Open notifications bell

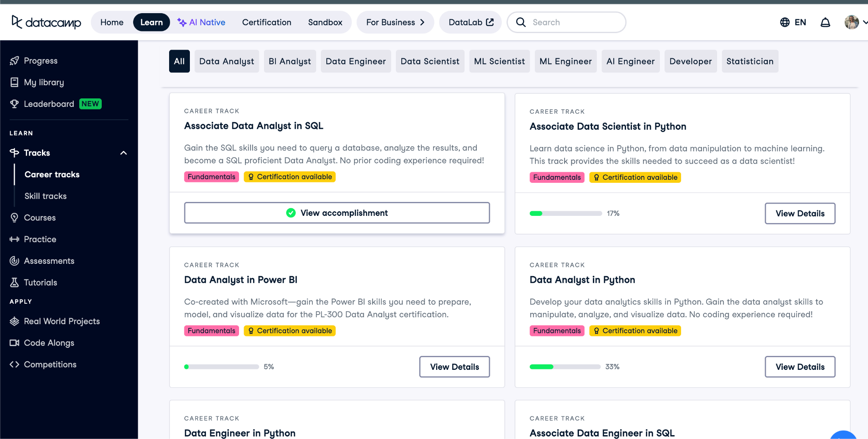[825, 22]
